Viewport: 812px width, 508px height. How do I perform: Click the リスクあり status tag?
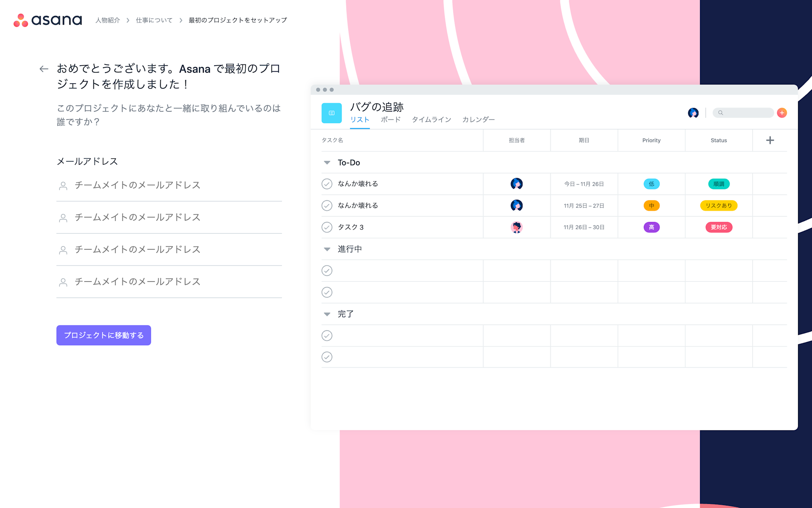[718, 206]
